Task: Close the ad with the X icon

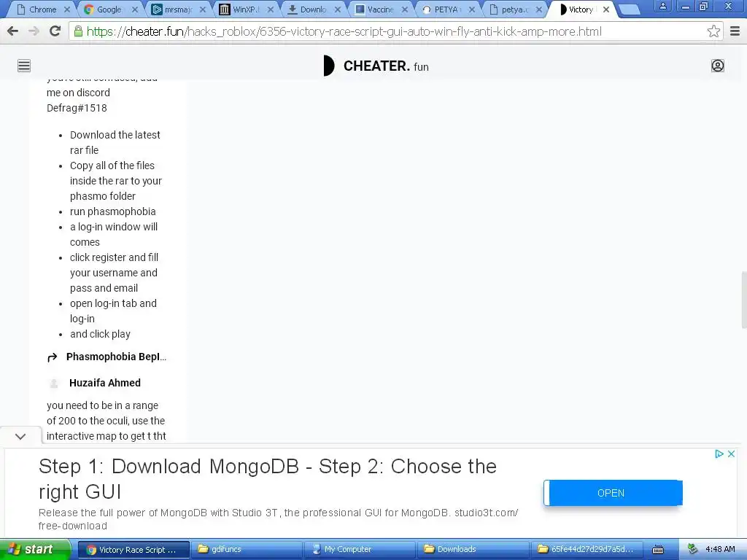Action: (731, 454)
